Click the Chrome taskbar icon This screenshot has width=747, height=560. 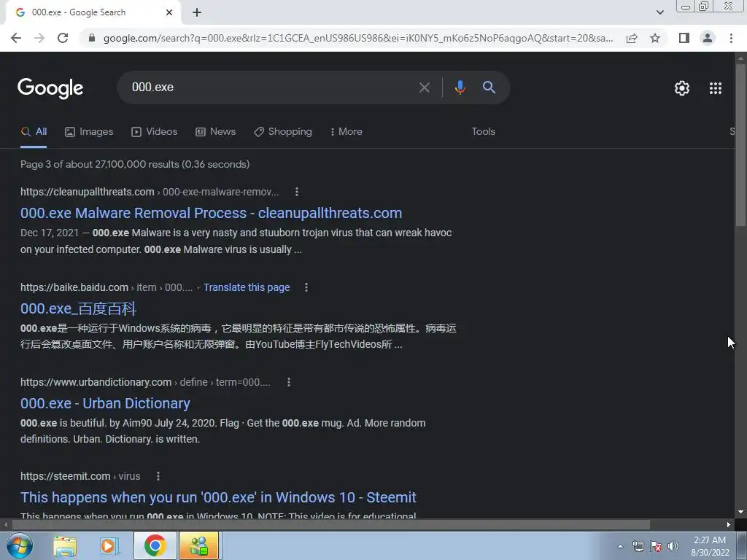click(x=155, y=546)
